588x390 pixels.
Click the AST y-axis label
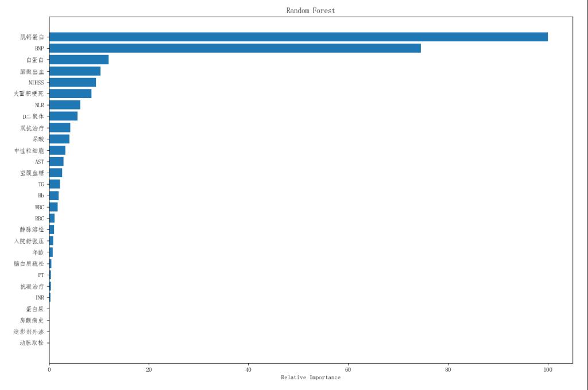39,162
